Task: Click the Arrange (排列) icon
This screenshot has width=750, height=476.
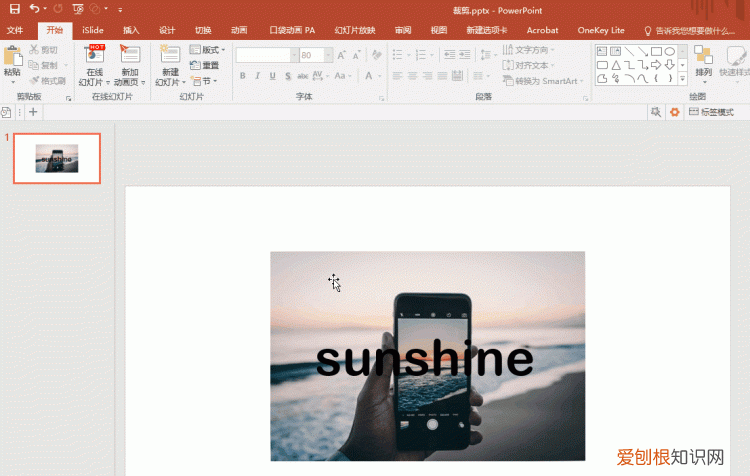Action: pyautogui.click(x=703, y=55)
